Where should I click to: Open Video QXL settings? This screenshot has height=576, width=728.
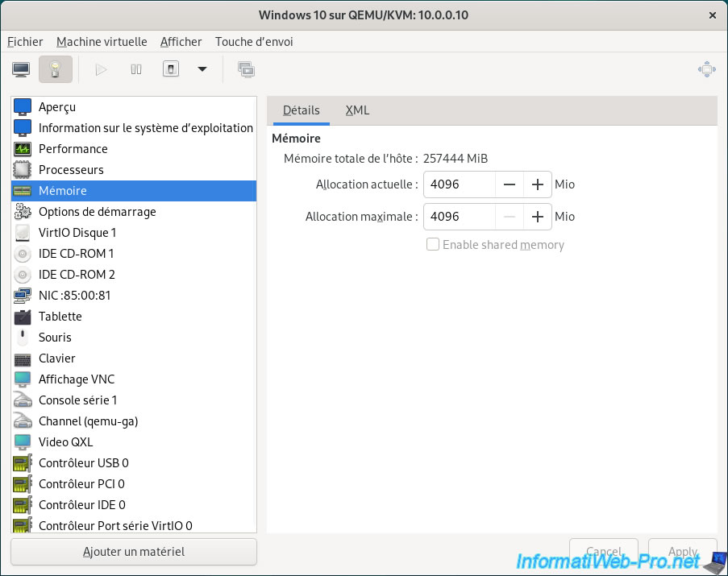point(134,442)
